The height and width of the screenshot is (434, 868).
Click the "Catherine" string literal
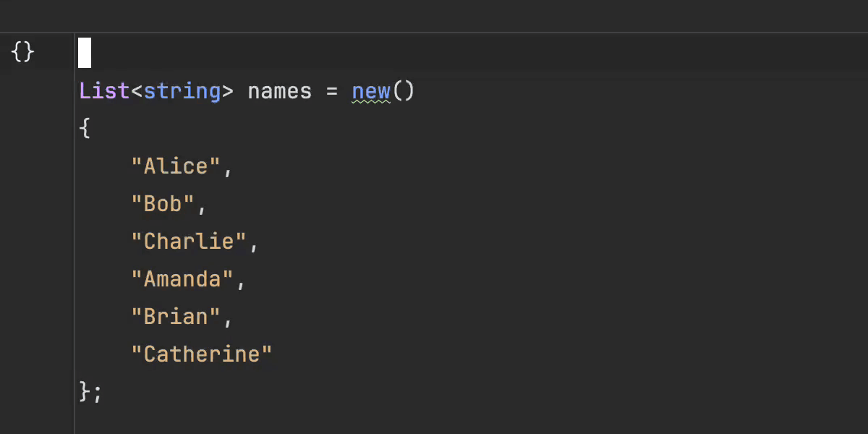(201, 354)
